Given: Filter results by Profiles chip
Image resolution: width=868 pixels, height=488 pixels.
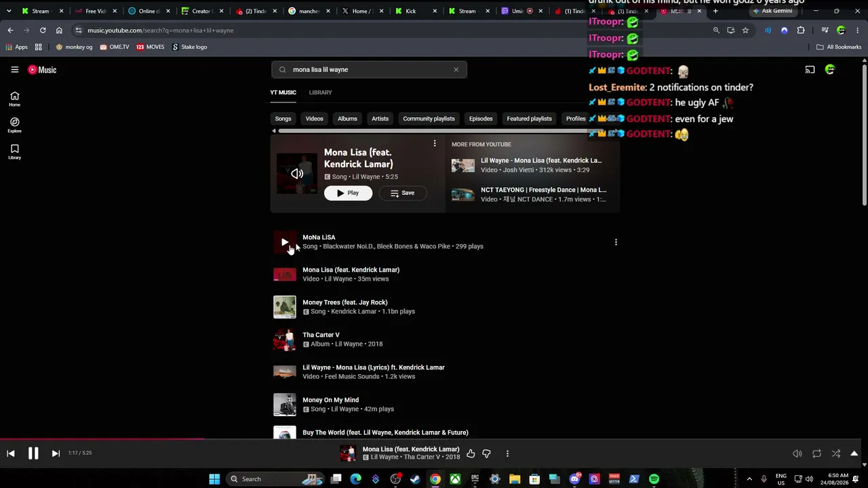Looking at the screenshot, I should 576,119.
